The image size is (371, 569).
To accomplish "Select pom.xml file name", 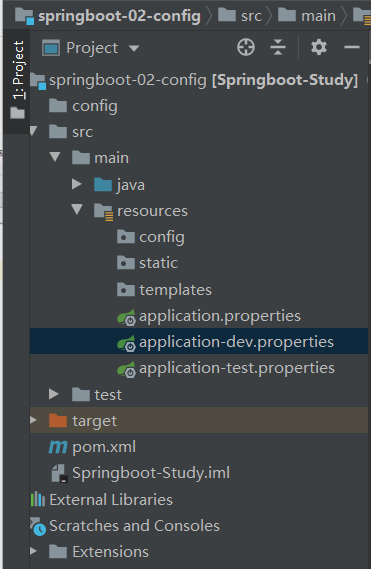I will [x=104, y=447].
